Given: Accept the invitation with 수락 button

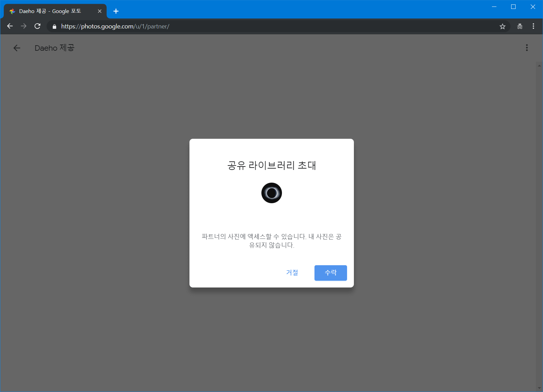Looking at the screenshot, I should (x=330, y=273).
